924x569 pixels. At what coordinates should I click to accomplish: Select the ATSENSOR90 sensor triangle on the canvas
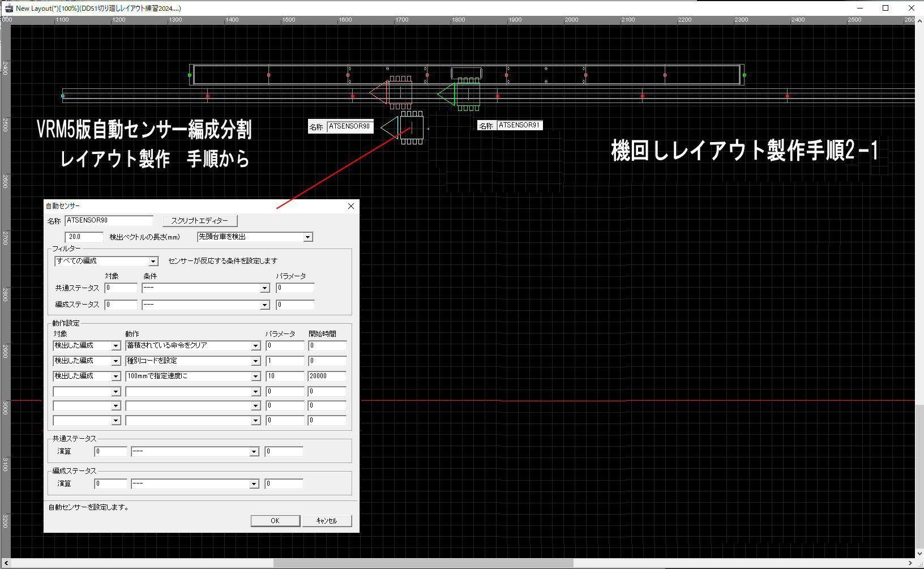390,127
